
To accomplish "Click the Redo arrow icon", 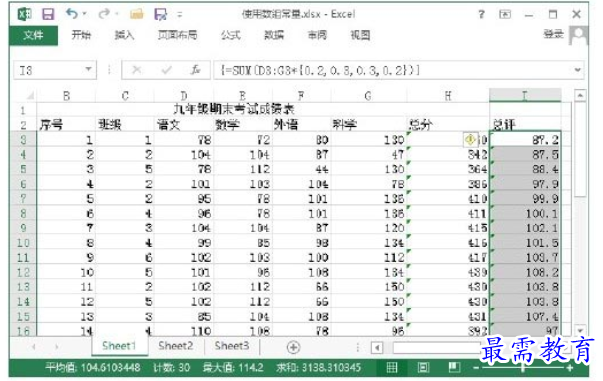I will (x=103, y=14).
